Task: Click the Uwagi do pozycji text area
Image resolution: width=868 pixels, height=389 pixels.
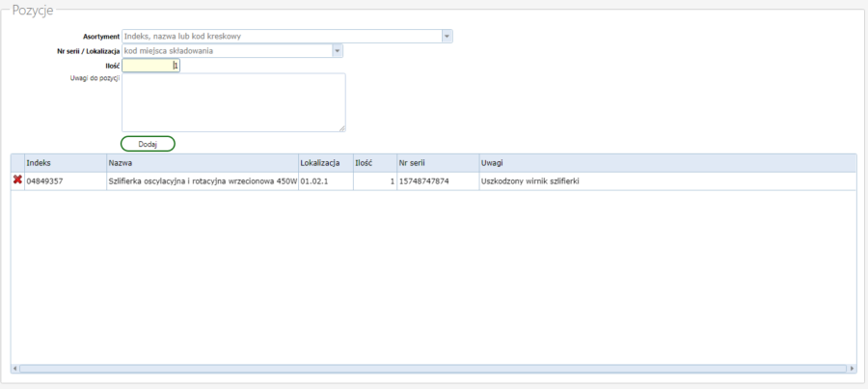Action: click(x=233, y=102)
